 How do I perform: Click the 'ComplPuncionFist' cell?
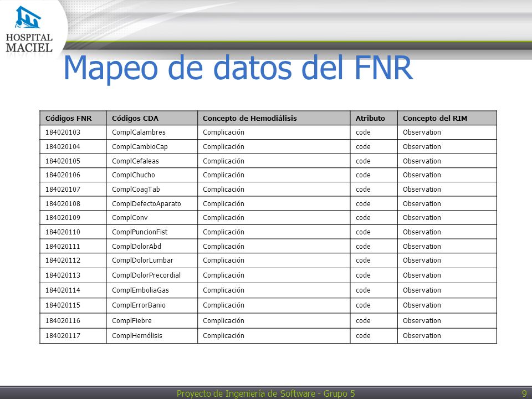pos(152,232)
